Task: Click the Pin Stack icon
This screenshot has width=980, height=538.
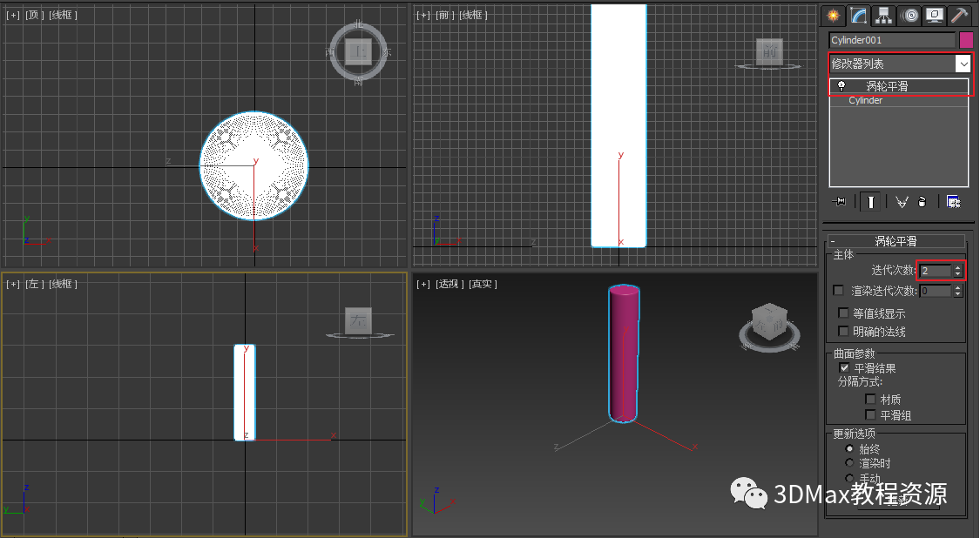Action: click(x=839, y=201)
